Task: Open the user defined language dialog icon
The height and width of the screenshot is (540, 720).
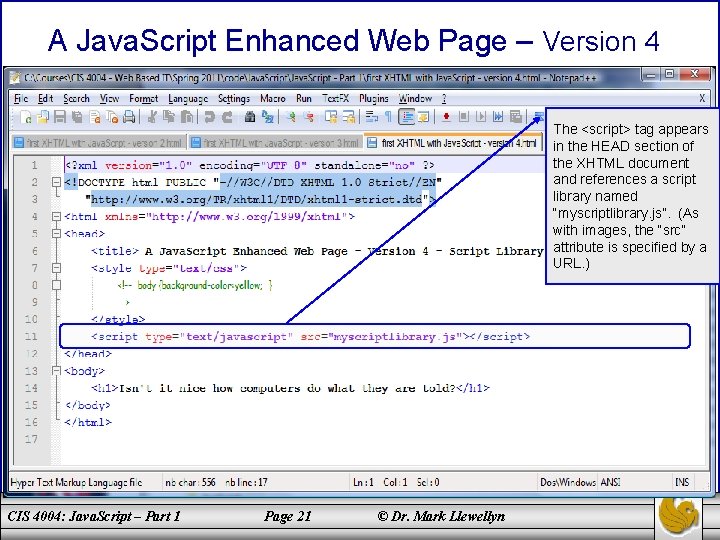Action: (x=423, y=117)
